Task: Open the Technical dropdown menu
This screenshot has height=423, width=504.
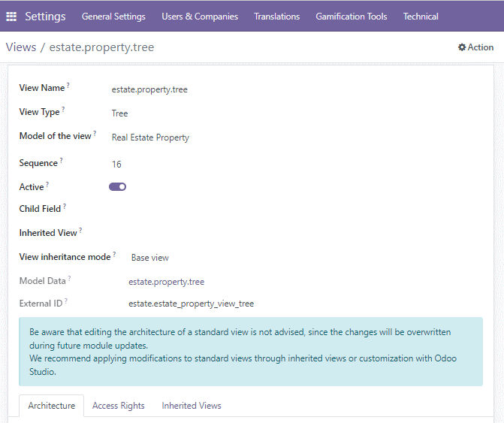Action: (x=421, y=17)
